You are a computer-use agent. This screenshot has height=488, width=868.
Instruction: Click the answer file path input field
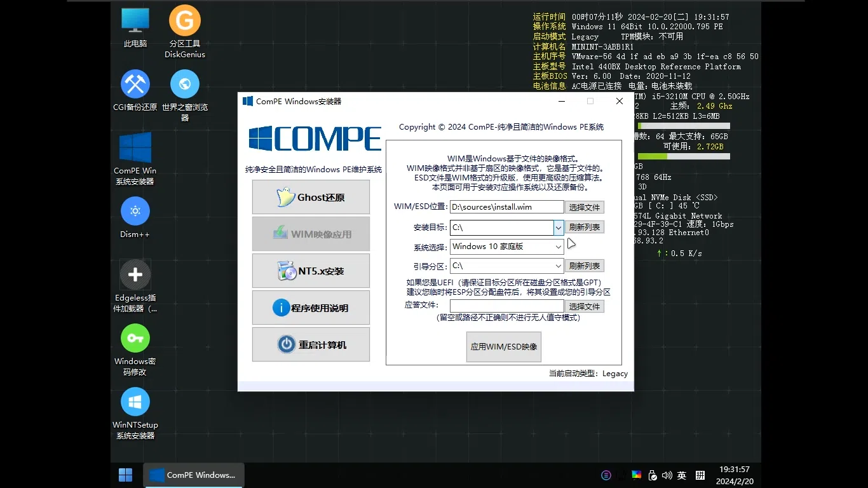coord(507,306)
